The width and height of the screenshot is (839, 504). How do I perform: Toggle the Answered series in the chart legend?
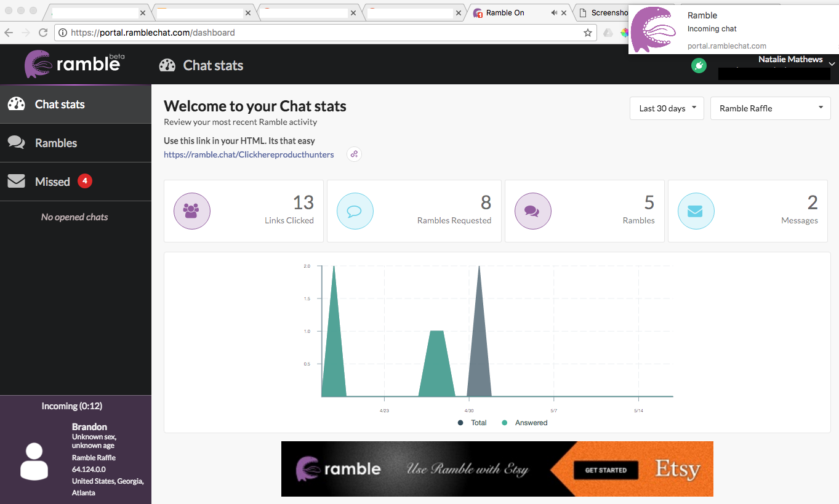(x=524, y=423)
